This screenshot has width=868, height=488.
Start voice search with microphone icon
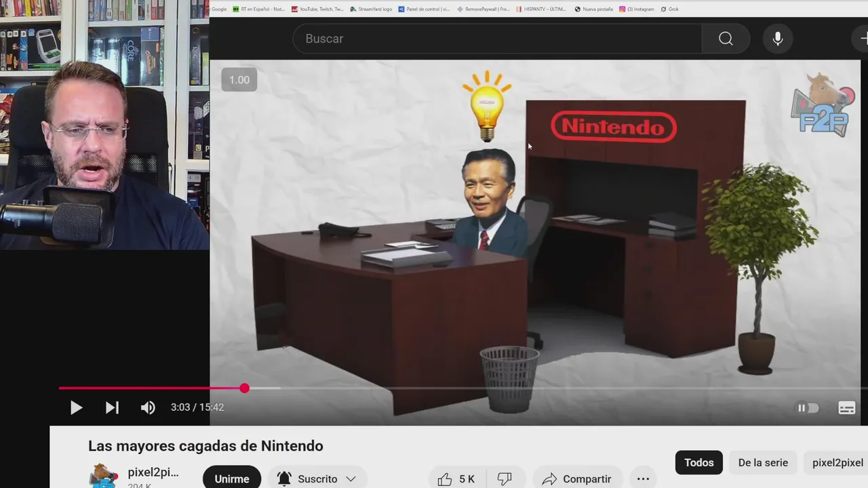click(x=778, y=39)
